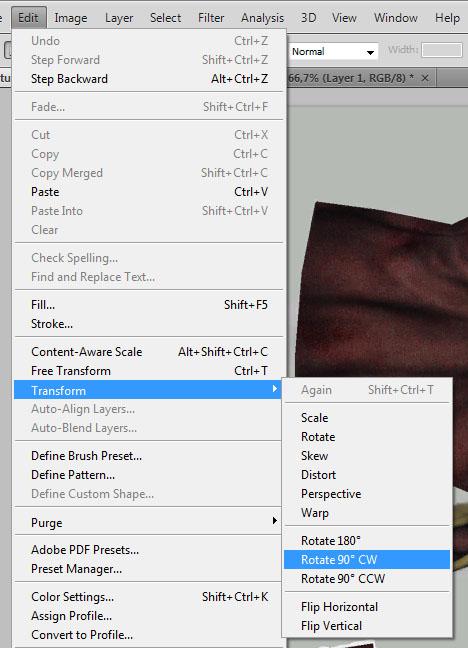This screenshot has width=468, height=648.
Task: Choose Flip Vertical
Action: click(x=367, y=626)
